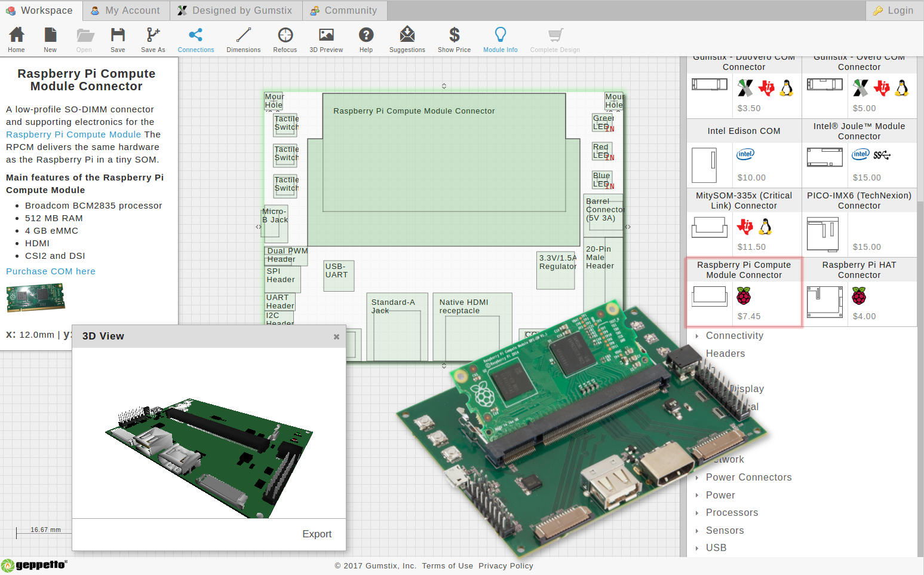This screenshot has height=575, width=924.
Task: Switch to the Workspace tab
Action: click(40, 10)
